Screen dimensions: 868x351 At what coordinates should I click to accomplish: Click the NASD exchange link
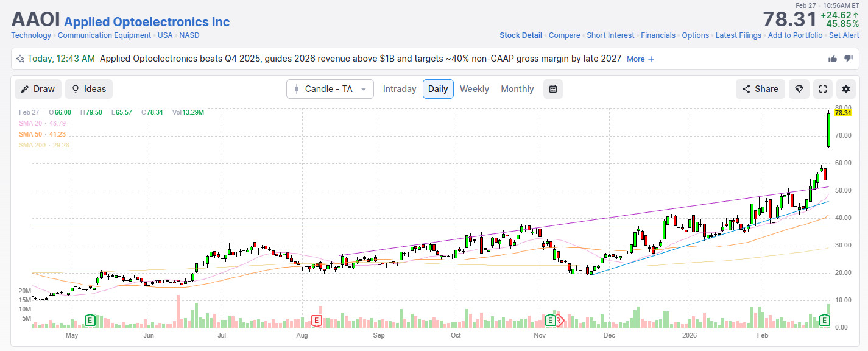pyautogui.click(x=189, y=35)
